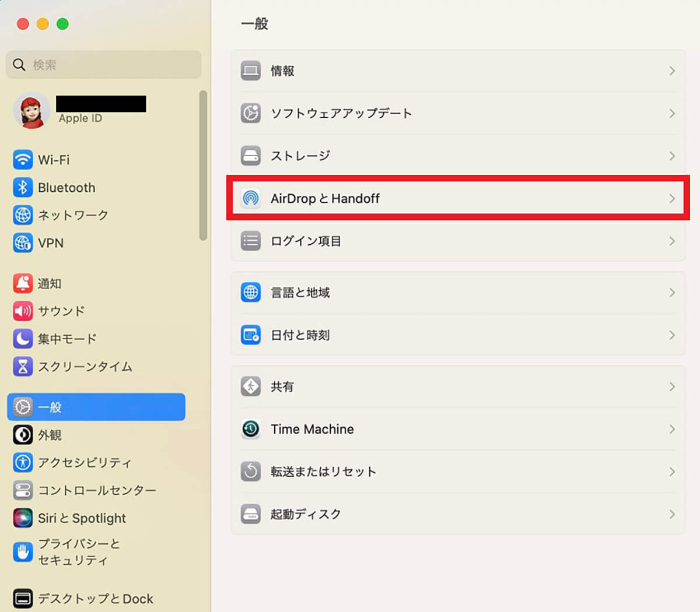Expand the ストレージ row chevron

pos(672,156)
